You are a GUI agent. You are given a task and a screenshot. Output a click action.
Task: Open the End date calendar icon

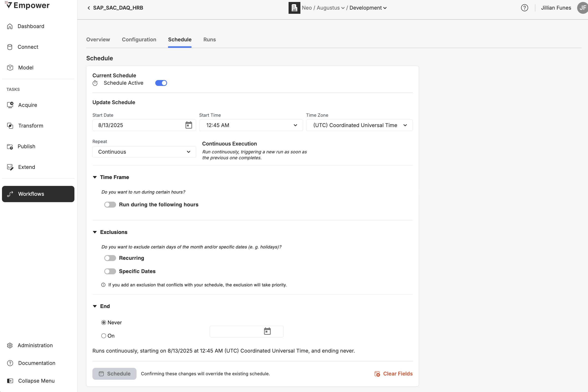tap(267, 331)
